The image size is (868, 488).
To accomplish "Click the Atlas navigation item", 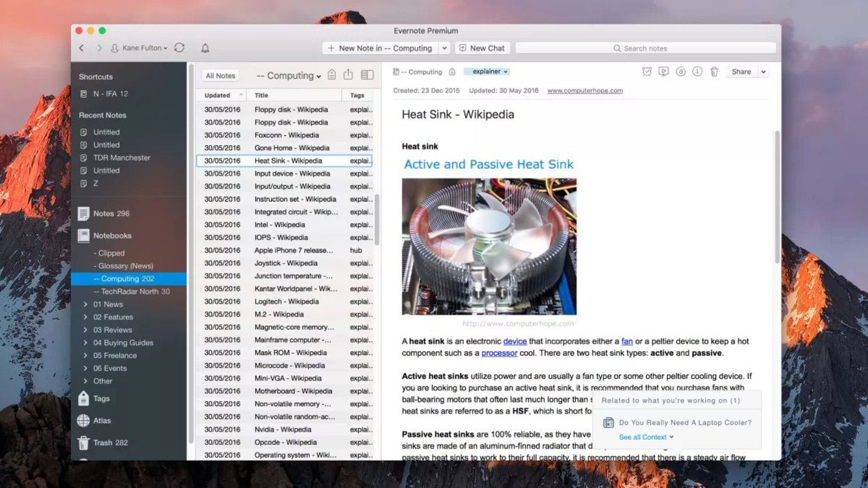I will point(101,421).
